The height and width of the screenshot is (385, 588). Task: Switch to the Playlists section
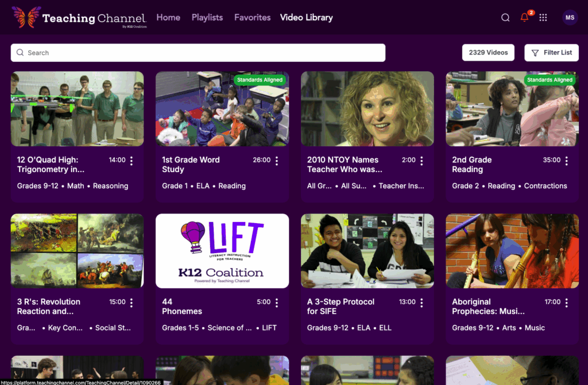point(207,17)
